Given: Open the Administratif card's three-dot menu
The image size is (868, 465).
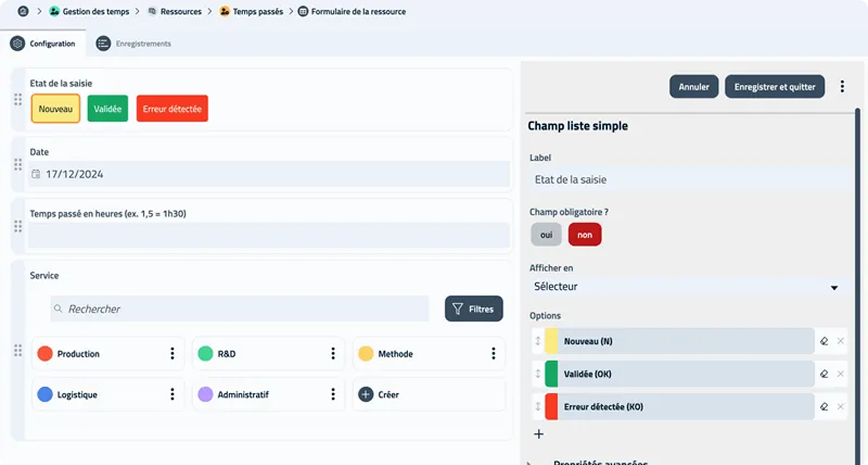Looking at the screenshot, I should tap(333, 394).
